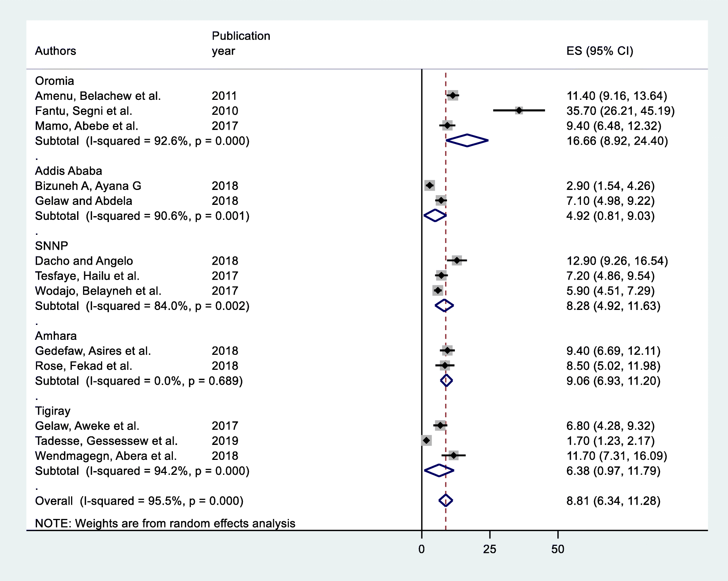Click Subtotal text with I-squared = 84.0%
The width and height of the screenshot is (728, 581).
click(142, 306)
